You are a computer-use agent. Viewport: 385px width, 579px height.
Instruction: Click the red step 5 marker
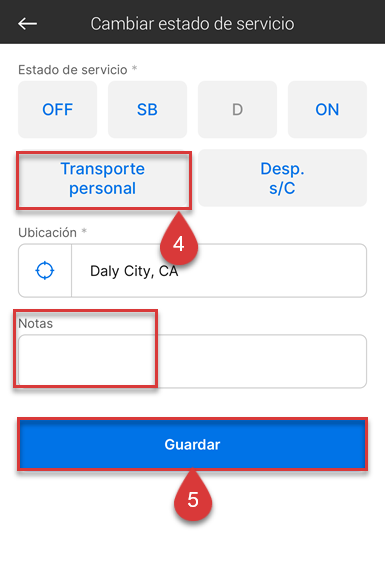[x=193, y=496]
